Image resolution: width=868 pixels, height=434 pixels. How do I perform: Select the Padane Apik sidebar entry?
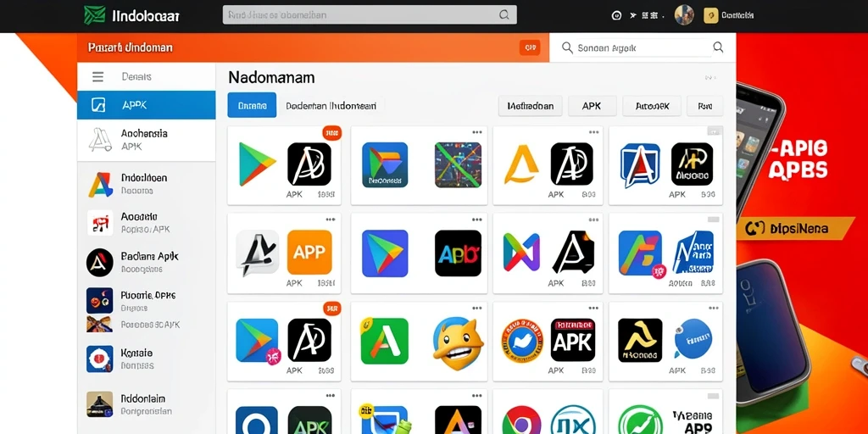[146, 263]
